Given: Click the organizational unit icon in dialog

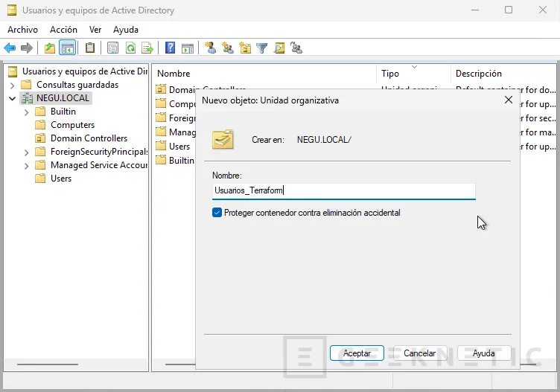Looking at the screenshot, I should click(223, 139).
